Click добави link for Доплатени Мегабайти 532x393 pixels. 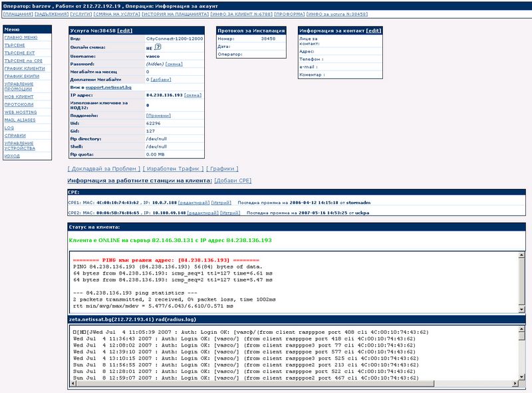coord(161,80)
